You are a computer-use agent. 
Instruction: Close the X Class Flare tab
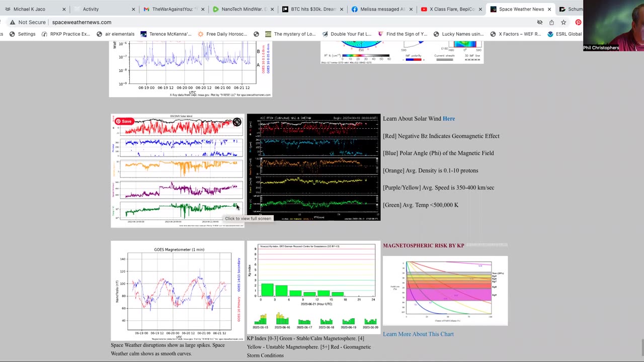point(480,9)
